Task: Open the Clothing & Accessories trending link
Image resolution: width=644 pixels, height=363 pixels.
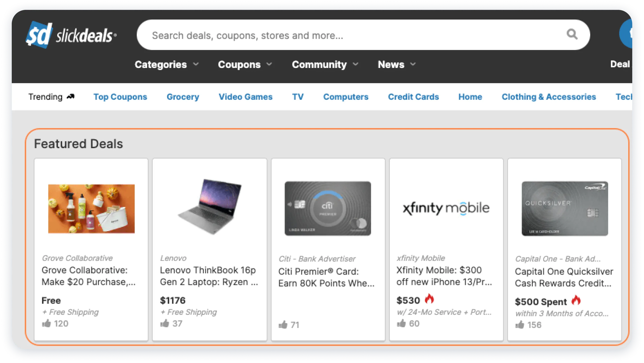Action: point(549,97)
